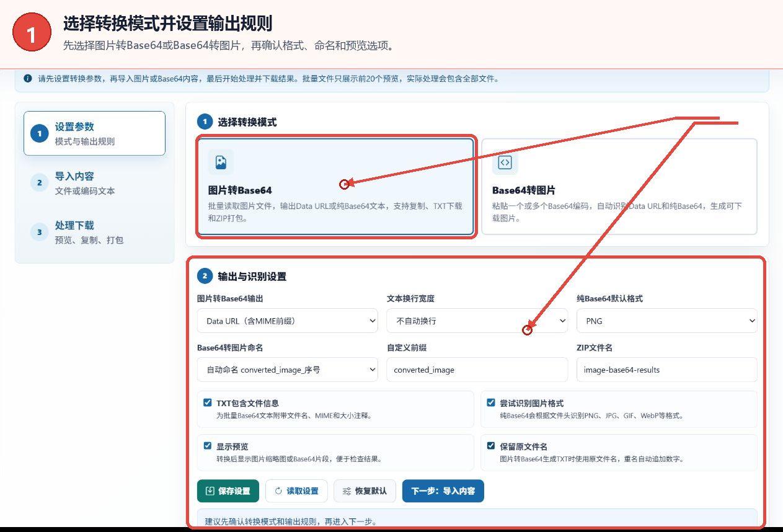Click the reload icon on 读取设置 button

pyautogui.click(x=278, y=491)
